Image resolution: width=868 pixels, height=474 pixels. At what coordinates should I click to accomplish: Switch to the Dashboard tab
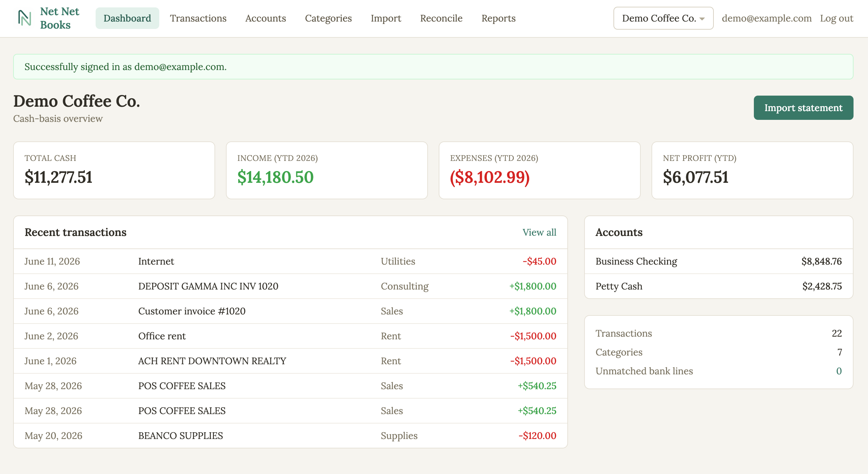point(127,18)
